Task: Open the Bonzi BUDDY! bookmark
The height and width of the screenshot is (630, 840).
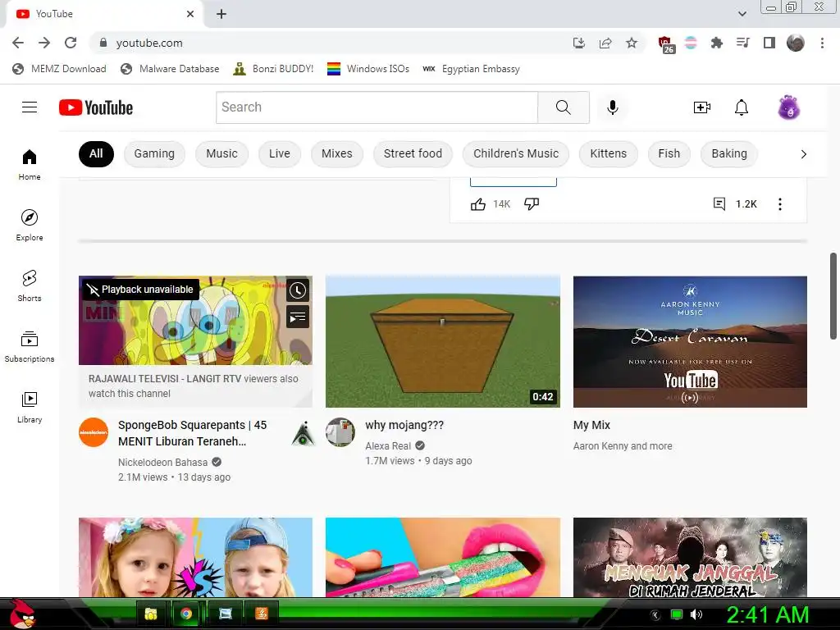Action: [273, 69]
